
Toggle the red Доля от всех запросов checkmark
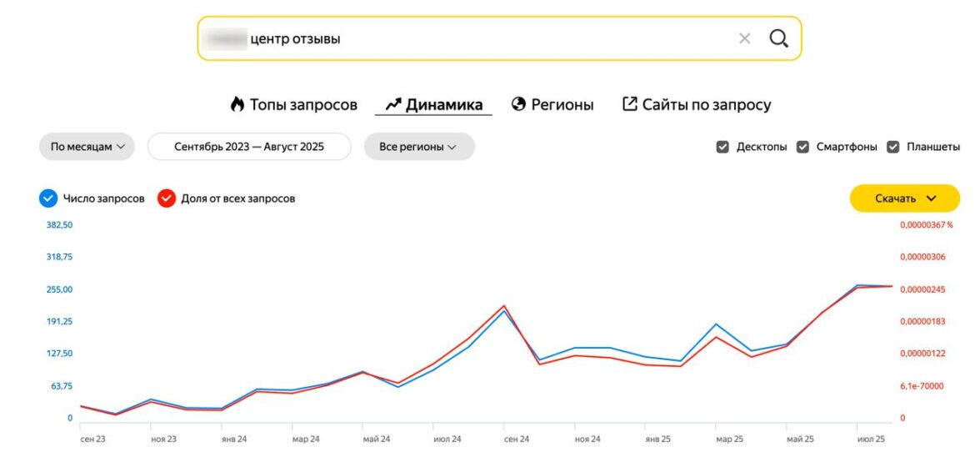click(167, 198)
